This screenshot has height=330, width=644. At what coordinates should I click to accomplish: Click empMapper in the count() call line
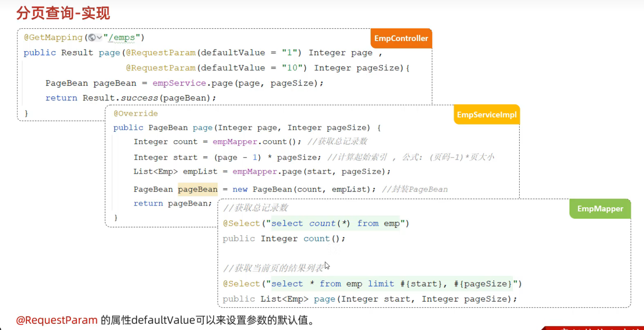[235, 142]
